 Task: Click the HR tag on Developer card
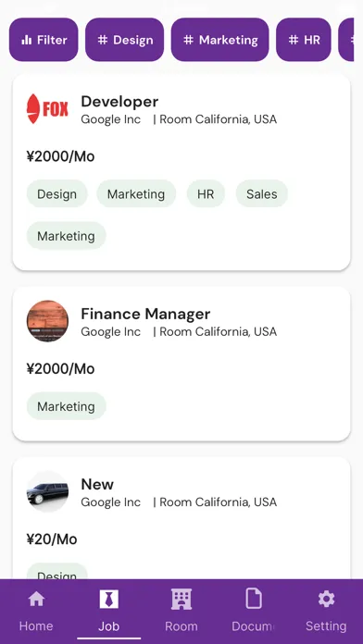pos(206,194)
